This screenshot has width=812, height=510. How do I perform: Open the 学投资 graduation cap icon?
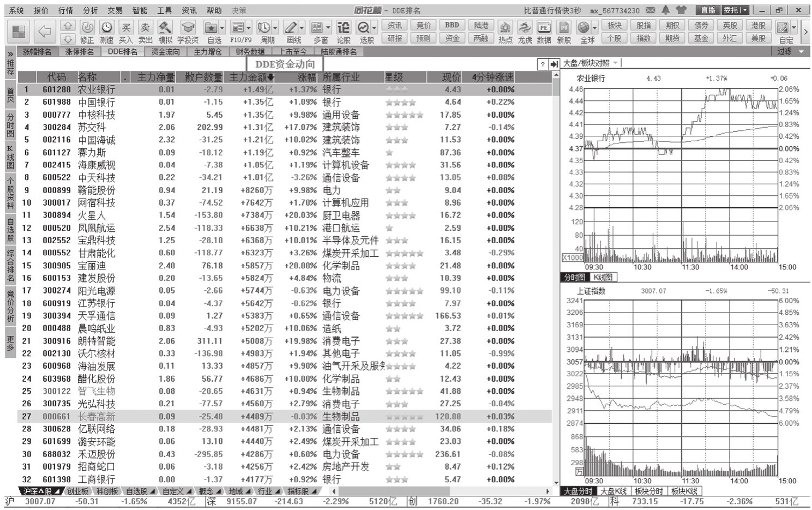[x=188, y=32]
